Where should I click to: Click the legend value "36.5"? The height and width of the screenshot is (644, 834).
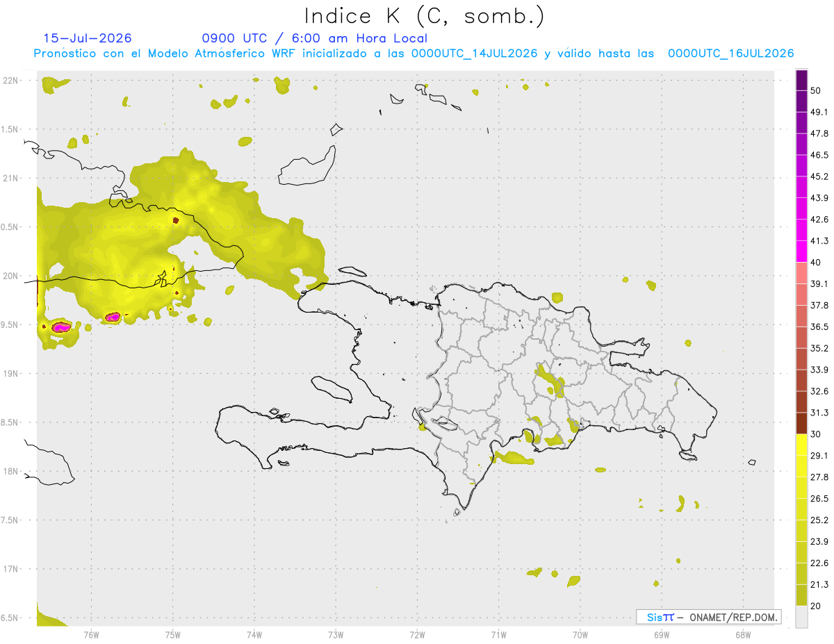[x=819, y=327]
